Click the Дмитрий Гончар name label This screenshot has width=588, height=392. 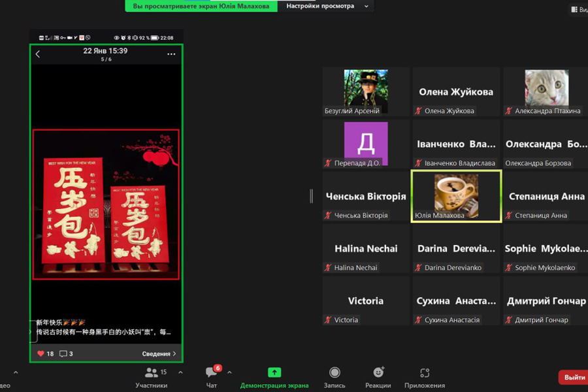tap(542, 319)
